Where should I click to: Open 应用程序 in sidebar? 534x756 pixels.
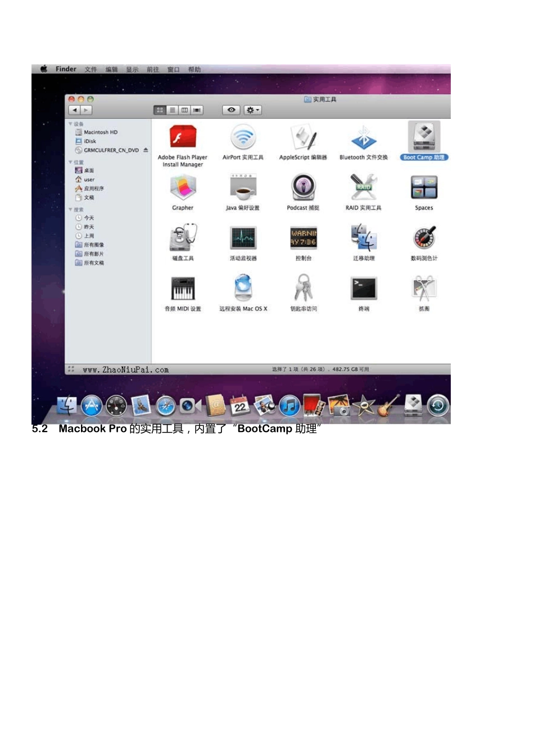[x=89, y=188]
